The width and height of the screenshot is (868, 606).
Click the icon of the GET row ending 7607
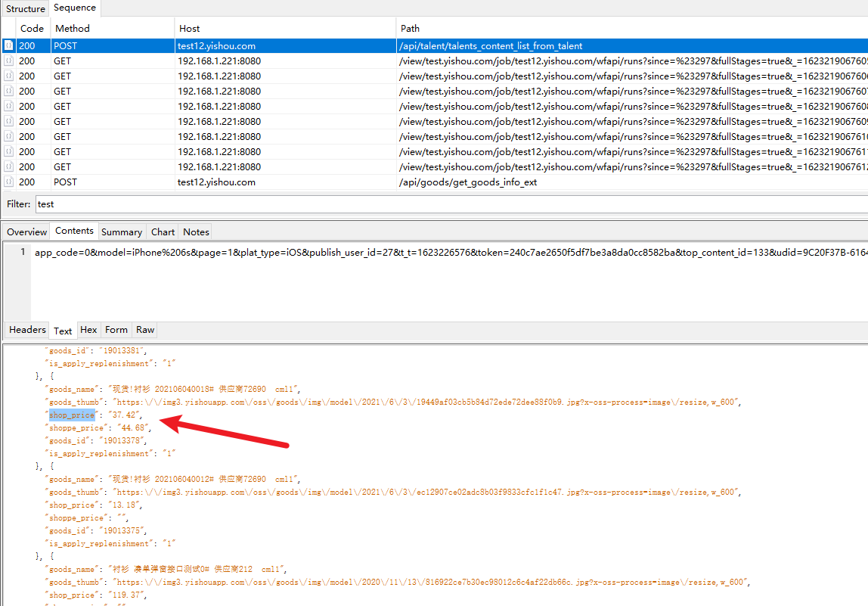pyautogui.click(x=8, y=91)
